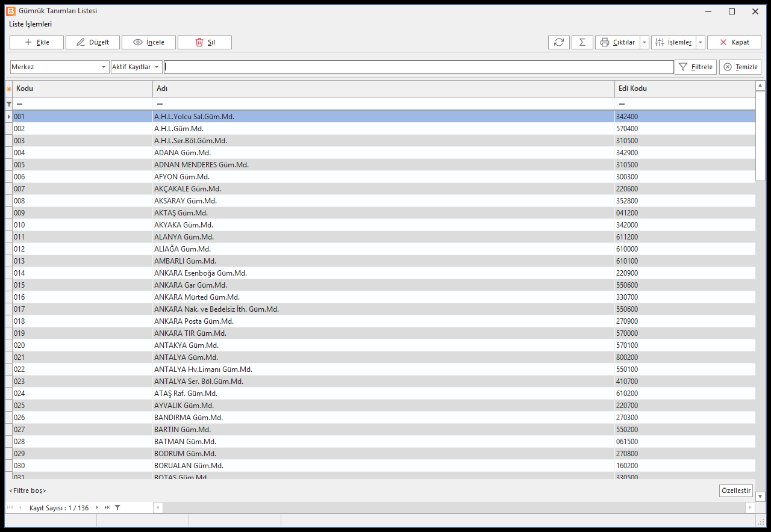Select the code cell 027
The image size is (771, 532).
(83, 430)
